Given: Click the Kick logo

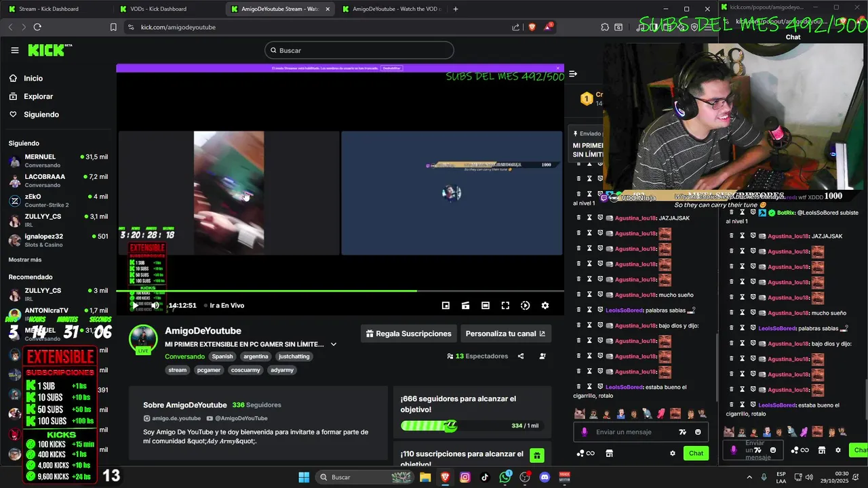Looking at the screenshot, I should pos(50,50).
